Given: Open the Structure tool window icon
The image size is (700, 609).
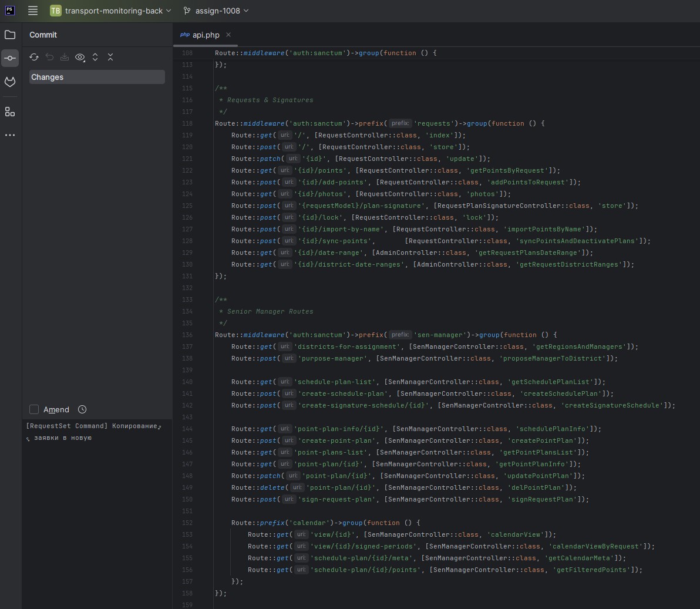Looking at the screenshot, I should coord(10,112).
